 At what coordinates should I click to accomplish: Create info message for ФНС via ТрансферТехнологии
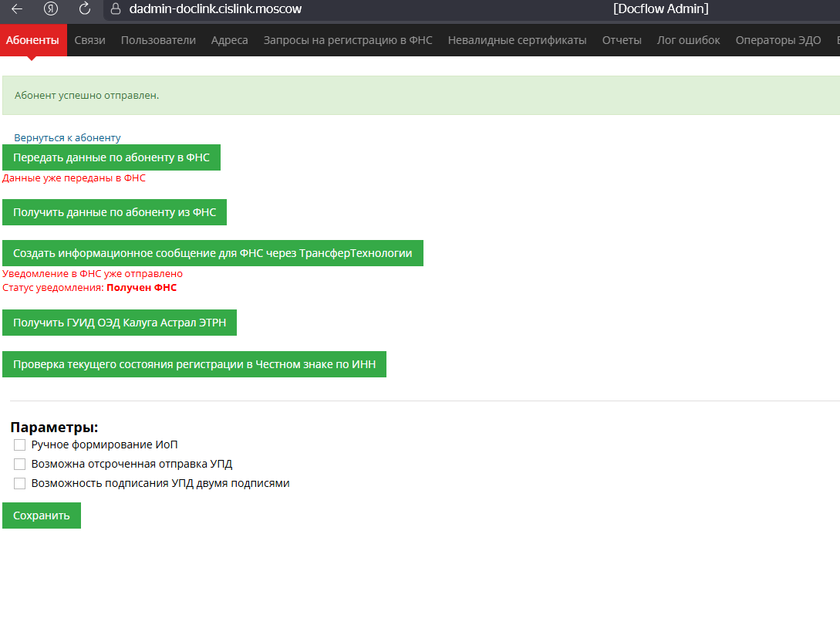tap(213, 253)
